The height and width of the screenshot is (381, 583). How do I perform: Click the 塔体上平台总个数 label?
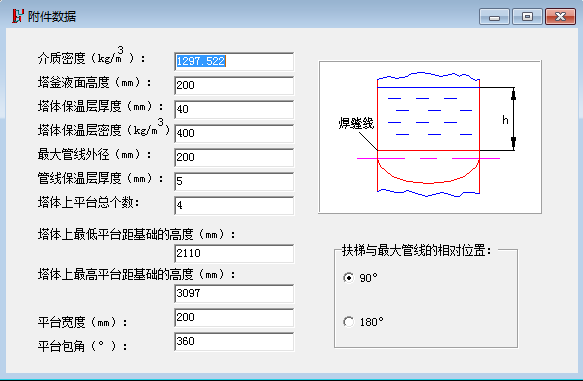click(88, 203)
